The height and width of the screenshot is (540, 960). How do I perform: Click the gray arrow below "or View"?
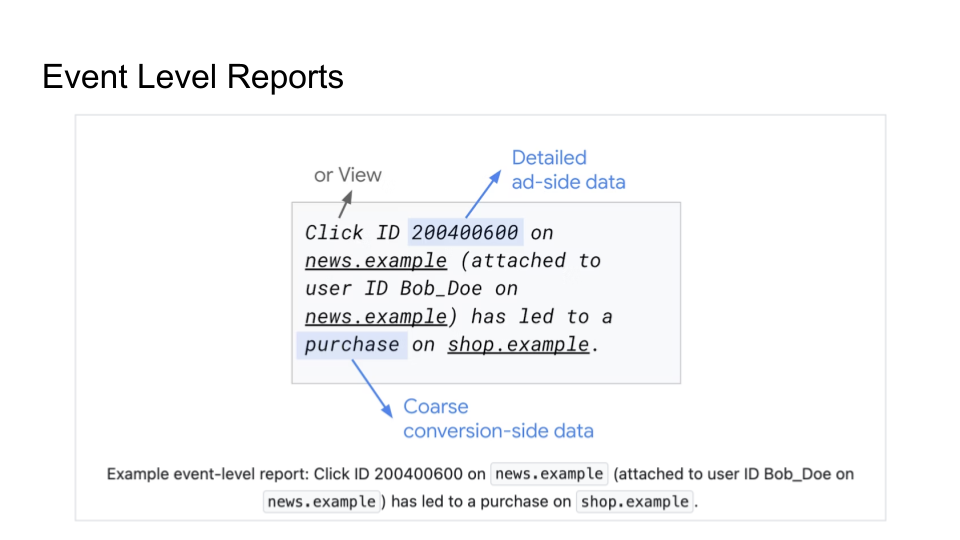pyautogui.click(x=345, y=207)
